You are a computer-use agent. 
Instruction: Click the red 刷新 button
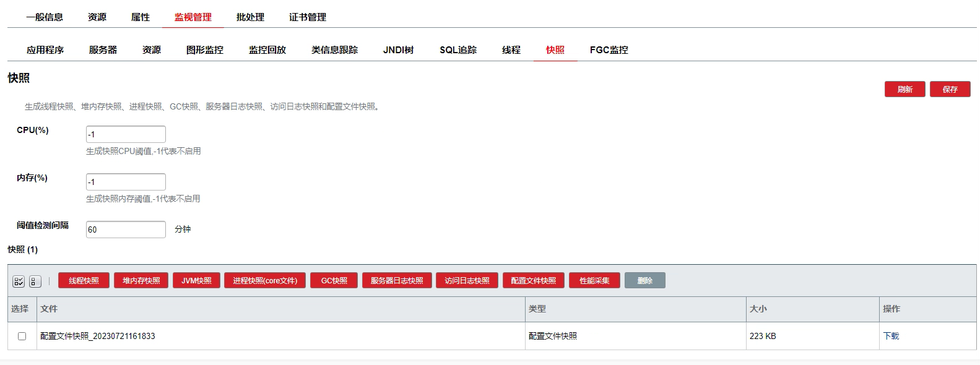[904, 90]
